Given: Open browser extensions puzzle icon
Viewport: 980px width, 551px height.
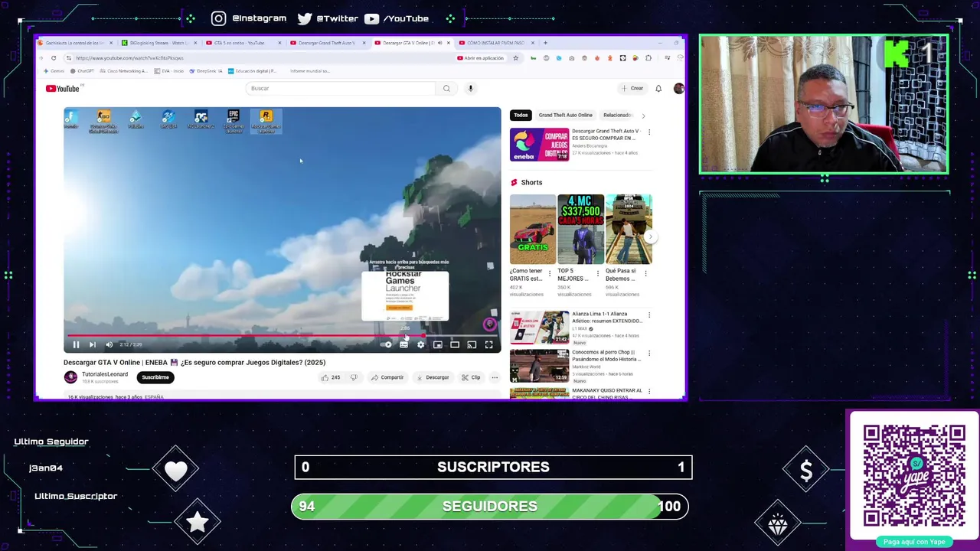Looking at the screenshot, I should click(648, 58).
